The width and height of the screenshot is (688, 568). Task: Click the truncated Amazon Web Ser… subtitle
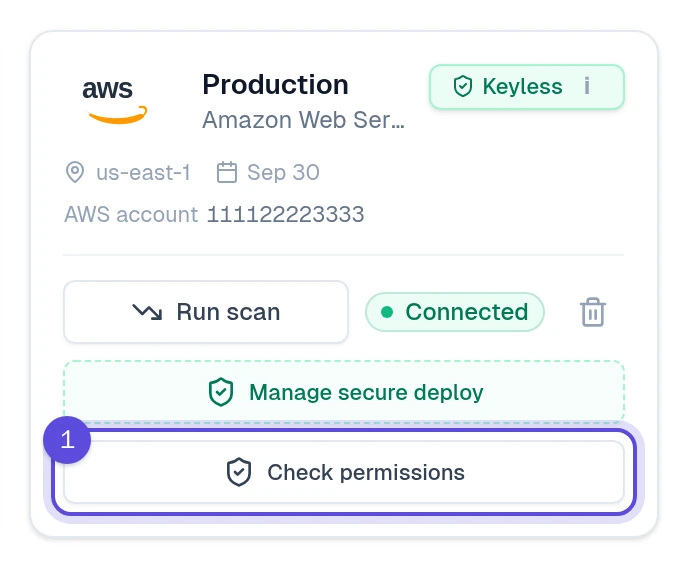tap(303, 120)
